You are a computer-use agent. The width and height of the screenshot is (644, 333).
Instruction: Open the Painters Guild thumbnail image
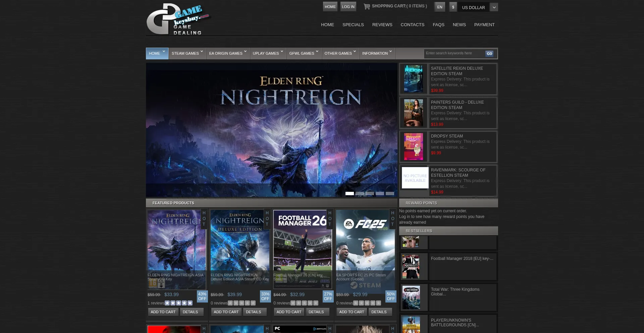(x=413, y=113)
